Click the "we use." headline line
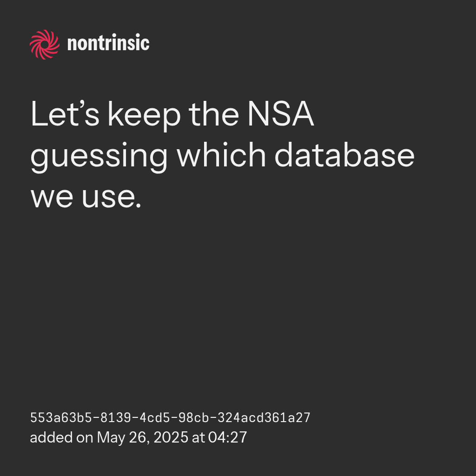The height and width of the screenshot is (476, 476). pyautogui.click(x=86, y=197)
